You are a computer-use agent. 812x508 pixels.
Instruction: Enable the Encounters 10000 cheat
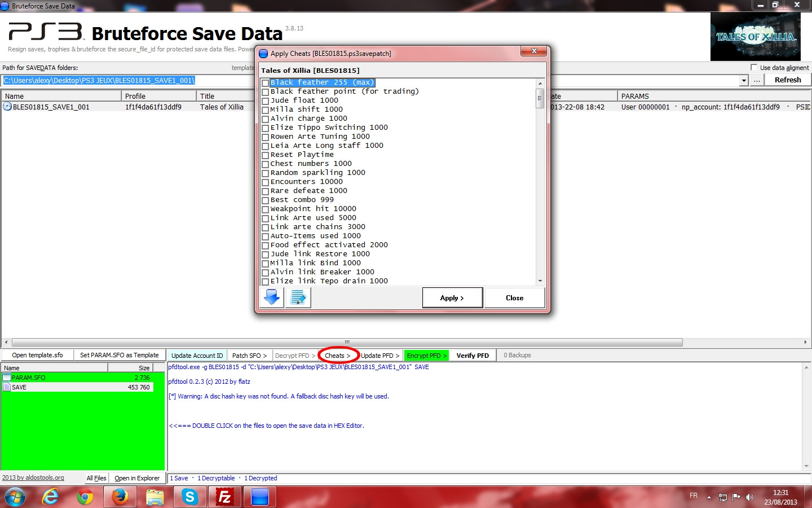pos(265,182)
